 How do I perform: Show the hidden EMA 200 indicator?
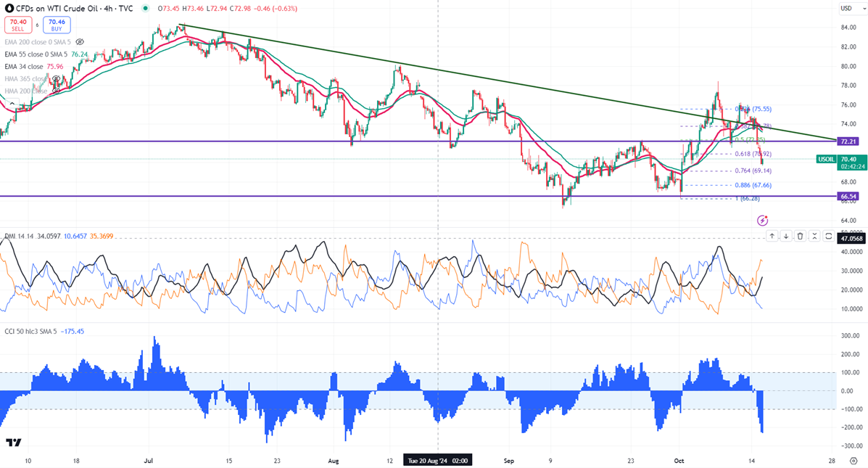pyautogui.click(x=80, y=42)
